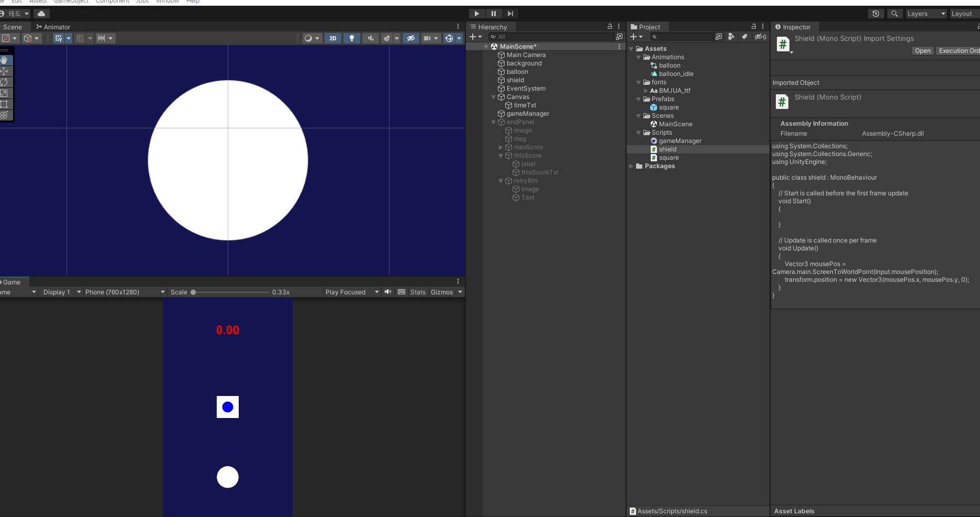Select the Rotate tool in Scene

[4, 82]
